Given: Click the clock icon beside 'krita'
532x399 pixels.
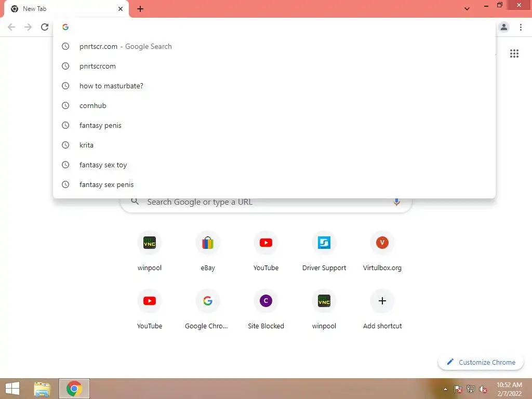Looking at the screenshot, I should click(65, 145).
